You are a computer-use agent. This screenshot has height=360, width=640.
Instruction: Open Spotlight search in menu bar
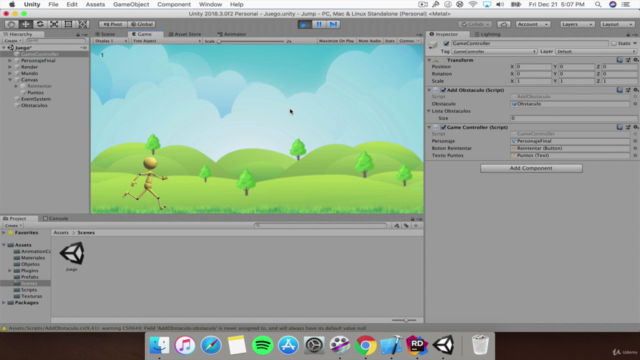598,4
